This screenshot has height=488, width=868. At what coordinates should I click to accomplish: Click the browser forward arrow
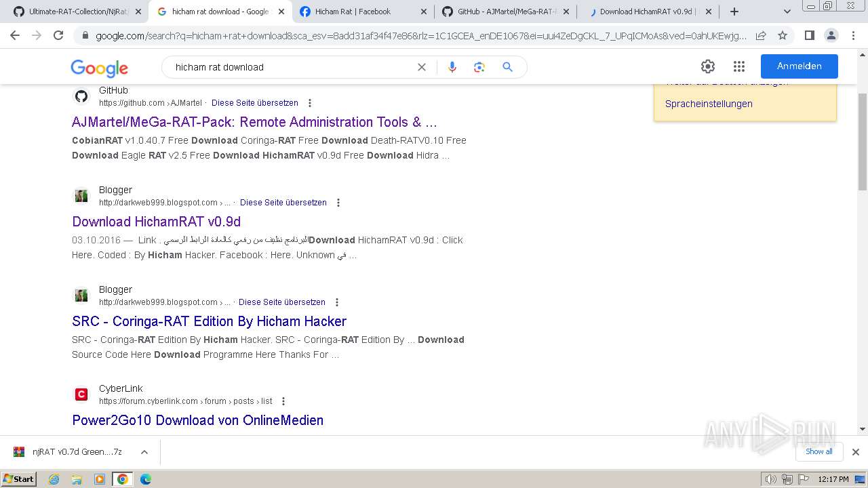(37, 35)
